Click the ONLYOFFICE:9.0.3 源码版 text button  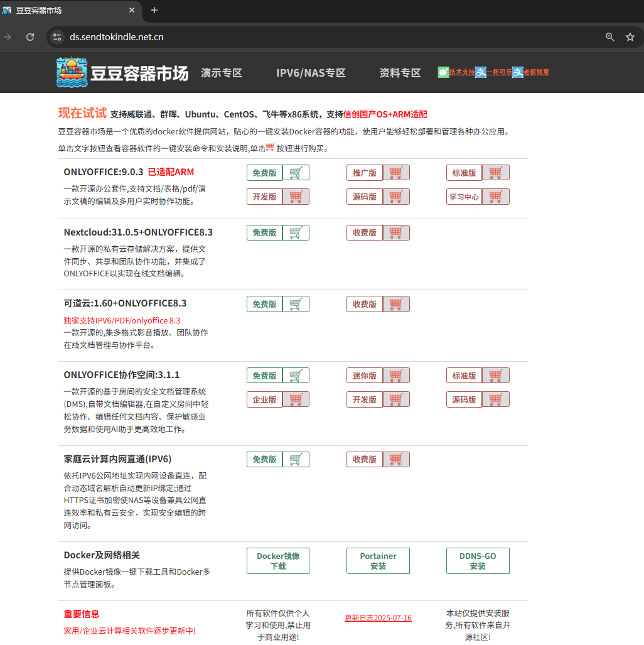point(364,197)
